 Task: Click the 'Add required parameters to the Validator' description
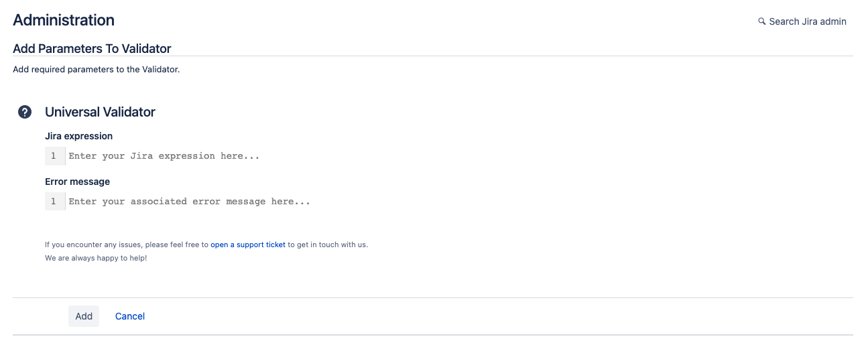click(96, 69)
